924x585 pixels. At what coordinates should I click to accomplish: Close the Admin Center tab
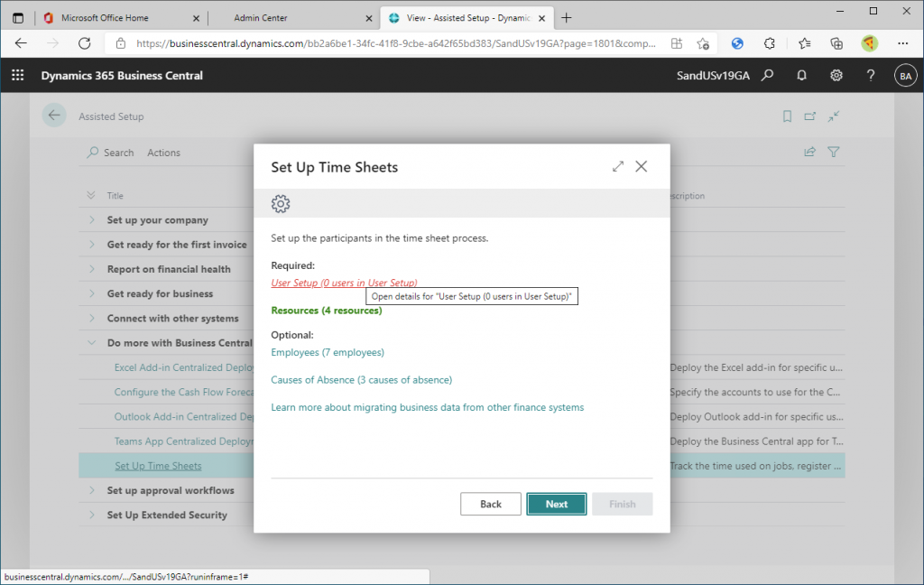tap(369, 18)
